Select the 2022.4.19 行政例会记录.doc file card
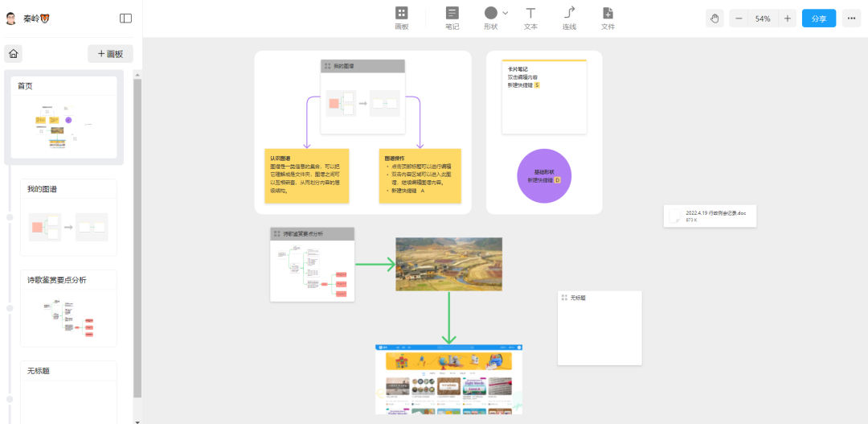The image size is (868, 424). coord(710,216)
